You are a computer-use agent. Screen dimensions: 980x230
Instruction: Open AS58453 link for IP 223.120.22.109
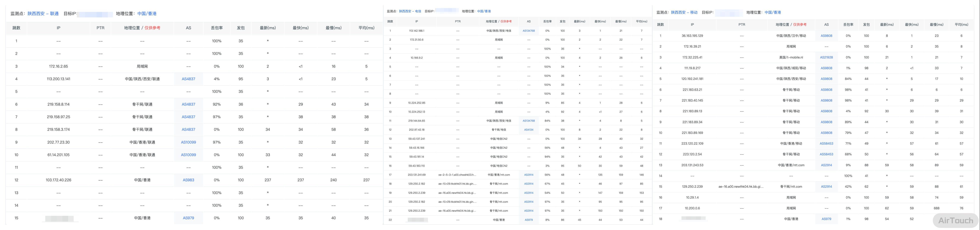click(826, 144)
